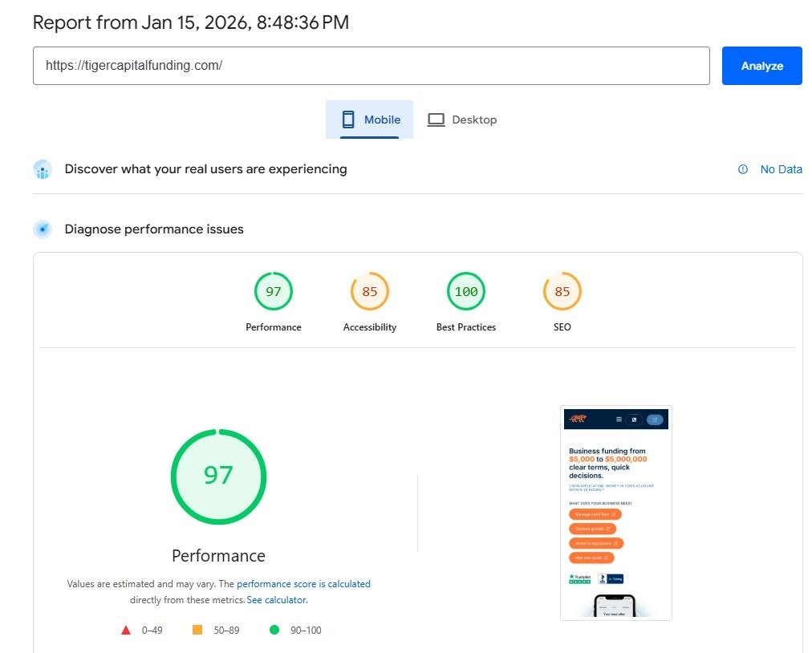Click the green circle 90–100 legend

click(x=274, y=631)
